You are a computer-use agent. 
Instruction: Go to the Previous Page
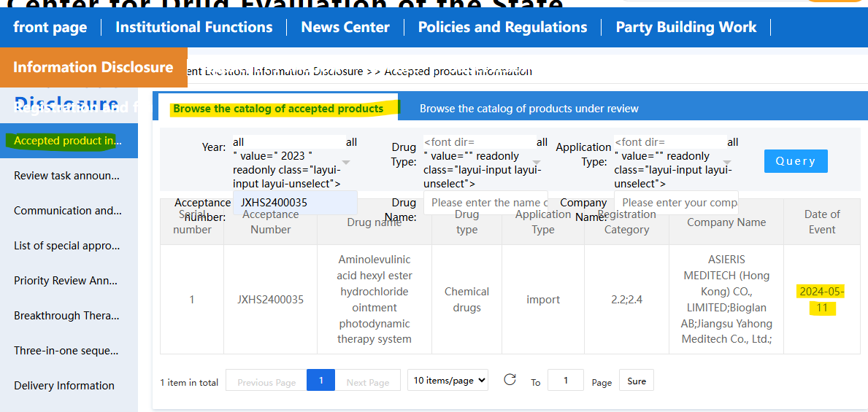click(x=266, y=381)
